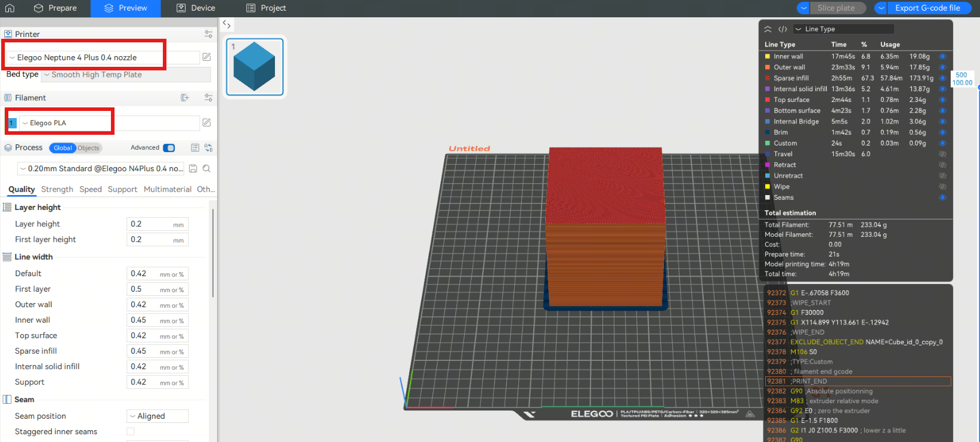
Task: Click Sparse infill line width field
Action: [157, 351]
